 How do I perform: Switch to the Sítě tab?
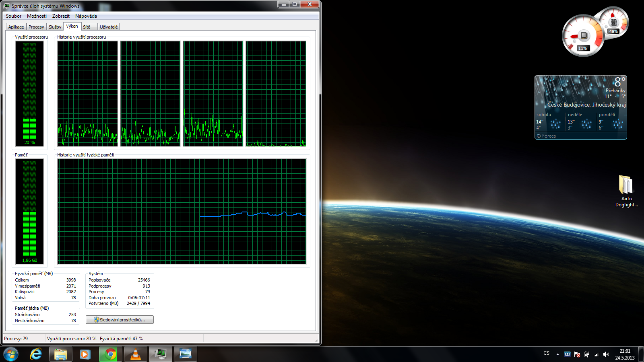click(x=89, y=27)
